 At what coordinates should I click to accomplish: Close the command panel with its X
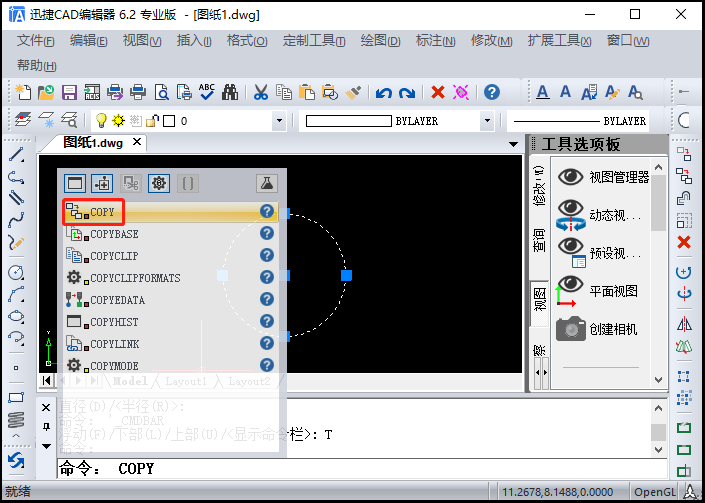click(46, 407)
